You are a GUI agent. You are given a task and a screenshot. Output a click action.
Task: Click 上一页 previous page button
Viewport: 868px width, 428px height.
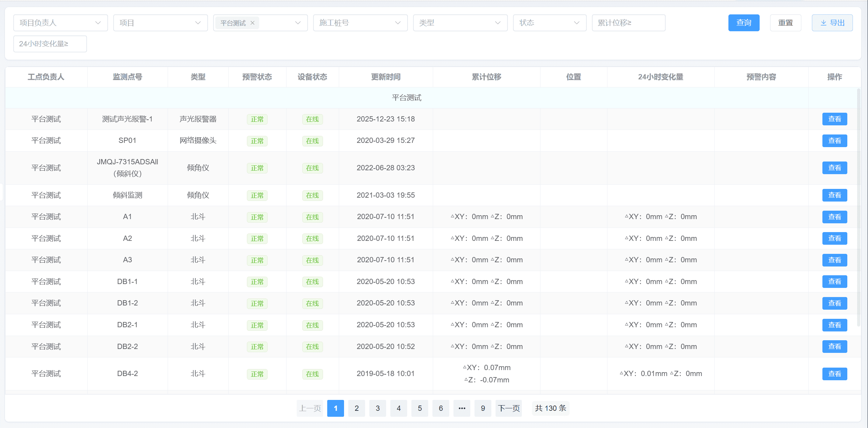click(x=310, y=408)
